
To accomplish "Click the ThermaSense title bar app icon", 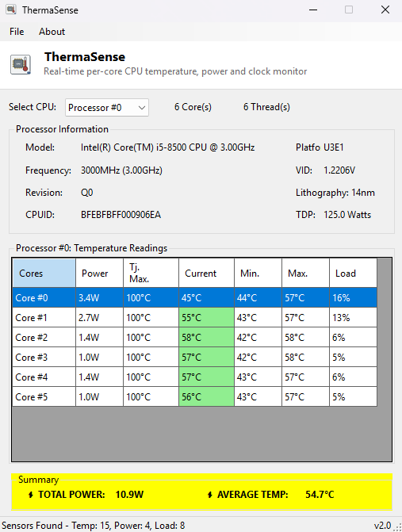I will tap(11, 10).
